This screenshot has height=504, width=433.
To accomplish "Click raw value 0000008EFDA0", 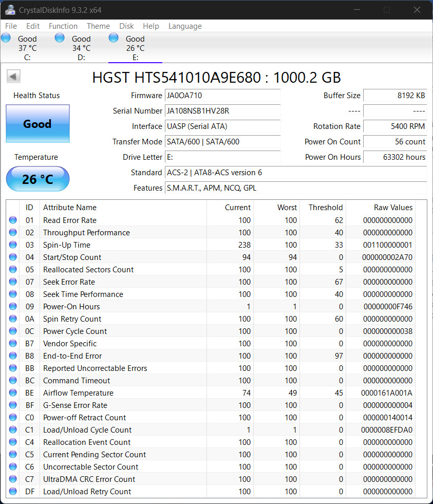I will (x=386, y=430).
